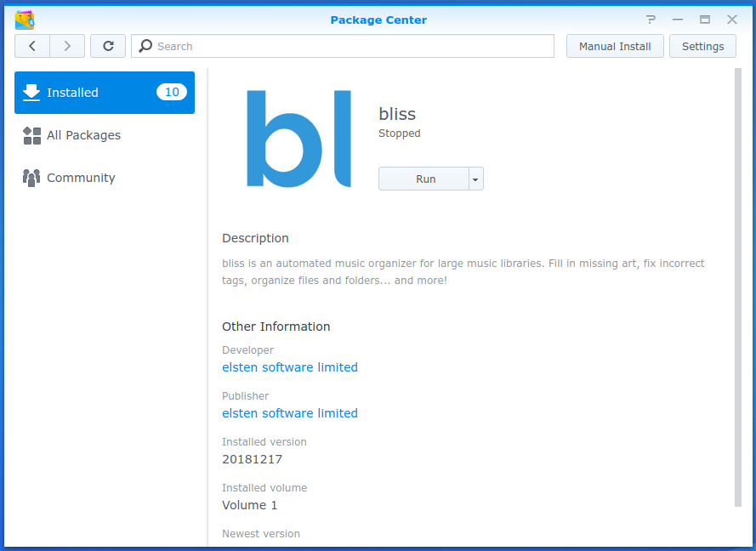756x551 pixels.
Task: Go back with the left arrow button
Action: (x=32, y=46)
